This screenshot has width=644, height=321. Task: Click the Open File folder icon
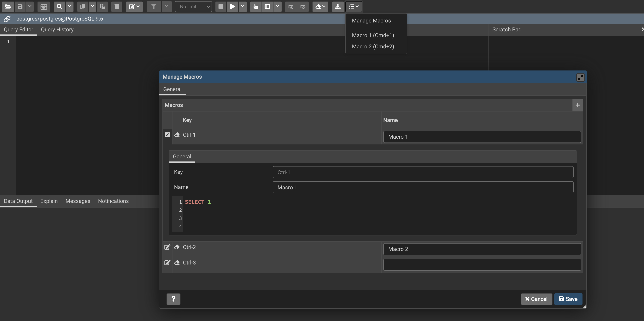8,7
